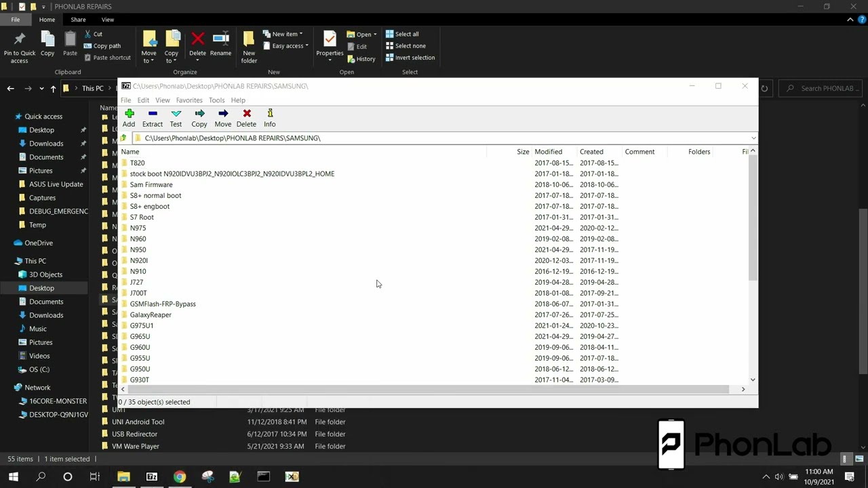Select OneDrive in navigation pane
Screen dimensions: 868x488
tap(39, 243)
